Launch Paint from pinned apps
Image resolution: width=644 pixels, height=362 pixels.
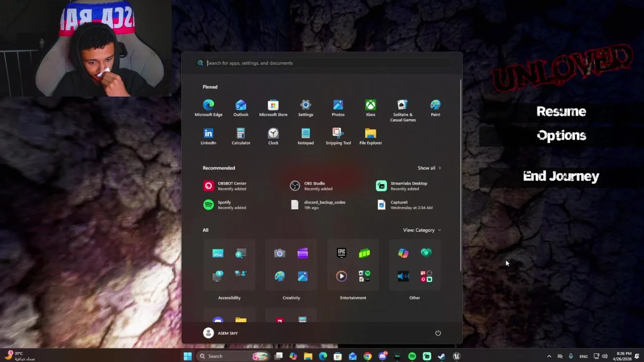(x=435, y=108)
